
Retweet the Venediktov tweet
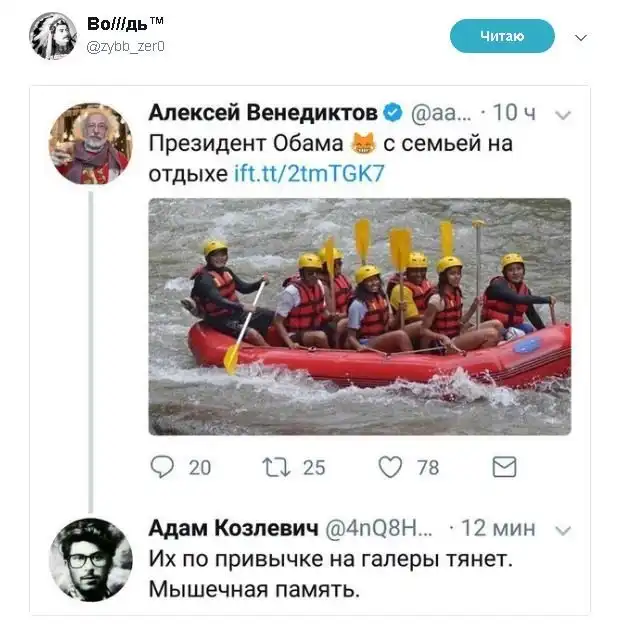pyautogui.click(x=276, y=467)
